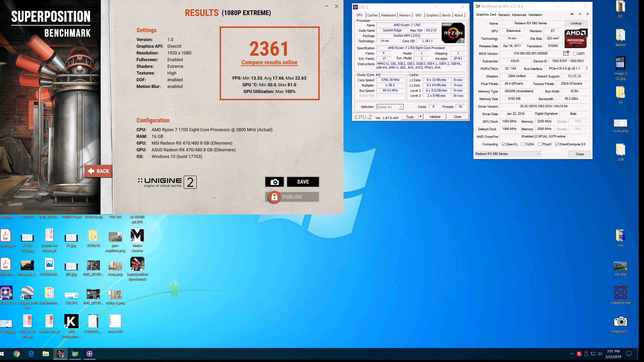Toggle the DirectCompute 5.0 checkbox
644x362 pixels.
click(557, 144)
